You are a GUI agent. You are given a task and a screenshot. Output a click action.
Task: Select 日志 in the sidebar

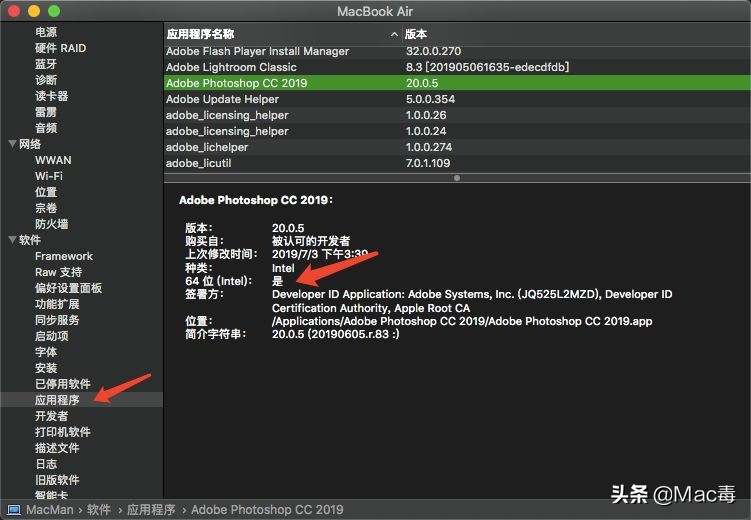tap(46, 463)
